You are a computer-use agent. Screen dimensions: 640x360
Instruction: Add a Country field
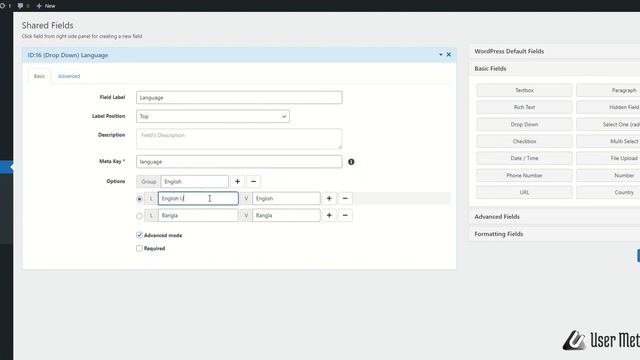[x=608, y=192]
